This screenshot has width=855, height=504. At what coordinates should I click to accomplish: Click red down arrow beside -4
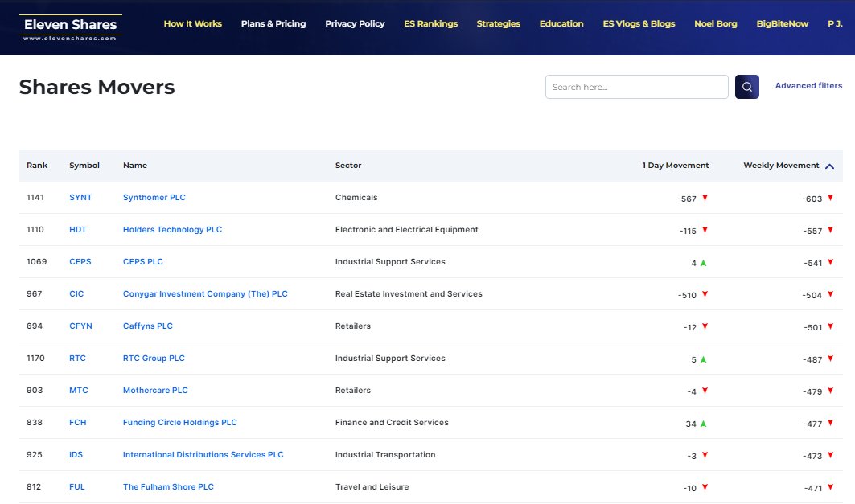(705, 391)
